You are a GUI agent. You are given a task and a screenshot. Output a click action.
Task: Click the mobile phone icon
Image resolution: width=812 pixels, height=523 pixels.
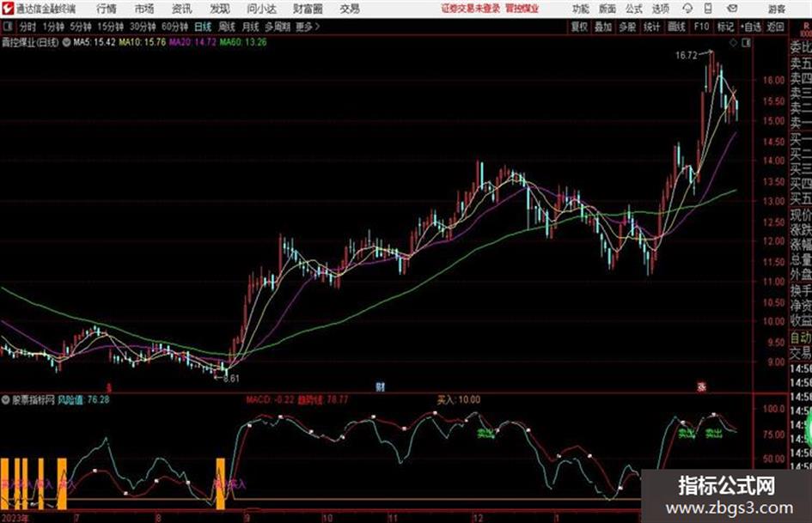708,9
